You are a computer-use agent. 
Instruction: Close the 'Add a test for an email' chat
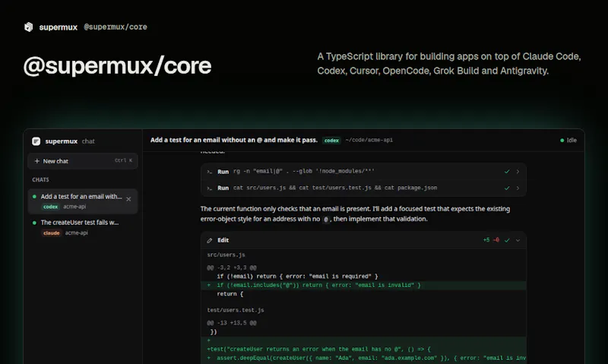[x=128, y=199]
